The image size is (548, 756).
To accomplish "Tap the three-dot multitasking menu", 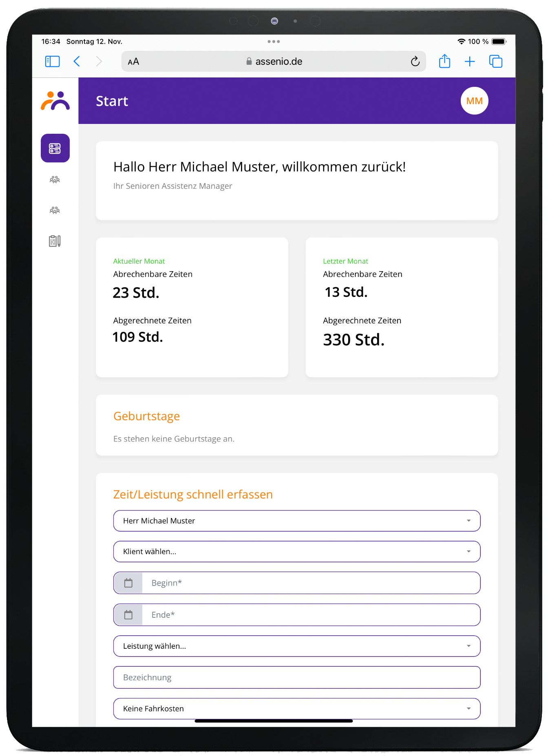I will [x=274, y=42].
